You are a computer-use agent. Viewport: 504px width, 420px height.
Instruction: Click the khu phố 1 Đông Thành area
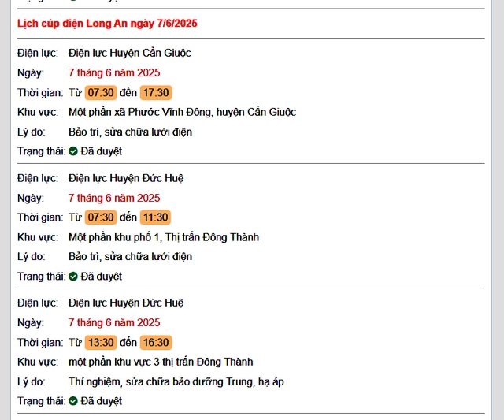(x=164, y=237)
